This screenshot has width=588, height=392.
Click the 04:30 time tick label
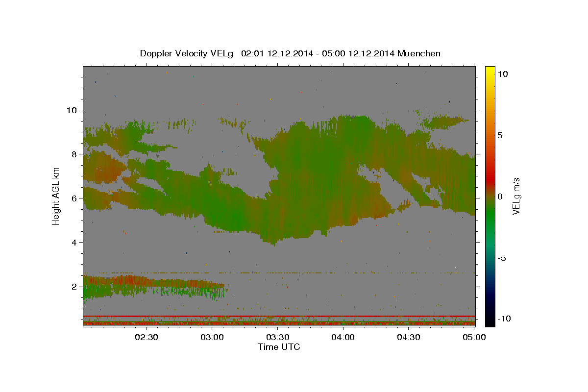(409, 337)
